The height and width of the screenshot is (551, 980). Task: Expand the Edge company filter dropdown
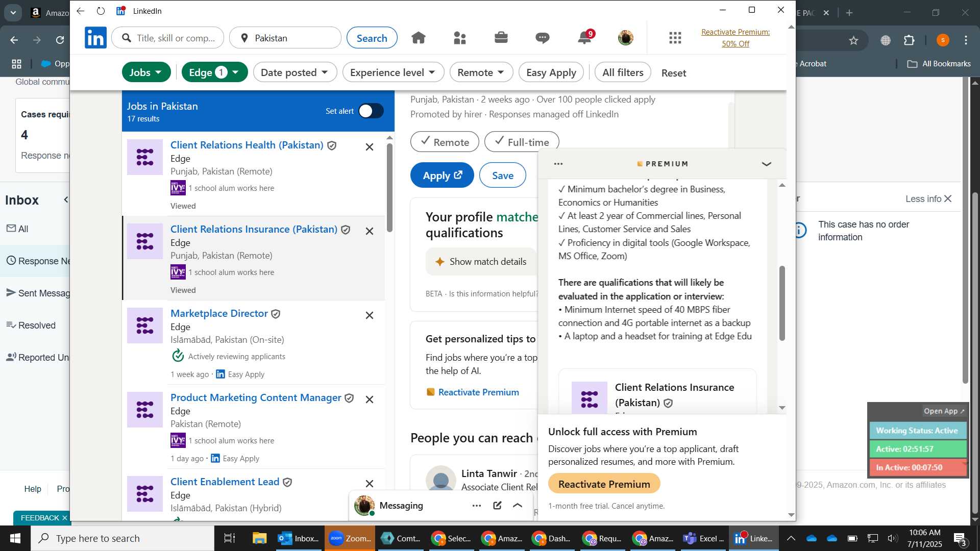tap(215, 72)
